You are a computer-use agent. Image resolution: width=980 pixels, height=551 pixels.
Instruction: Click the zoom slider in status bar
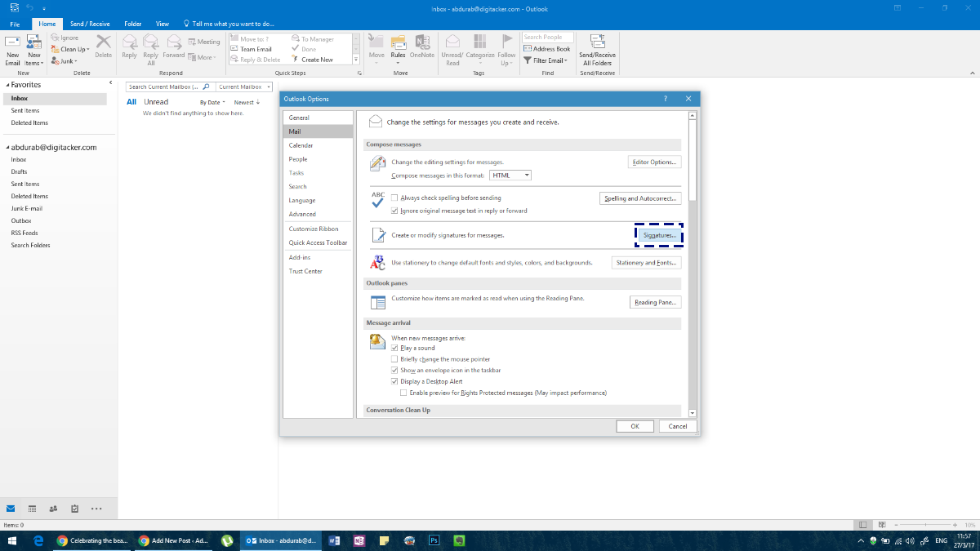(927, 525)
